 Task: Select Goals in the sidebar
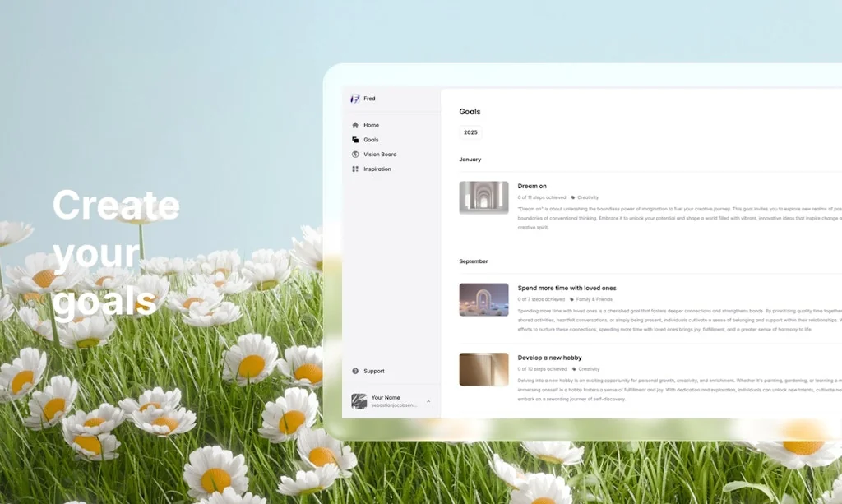371,140
